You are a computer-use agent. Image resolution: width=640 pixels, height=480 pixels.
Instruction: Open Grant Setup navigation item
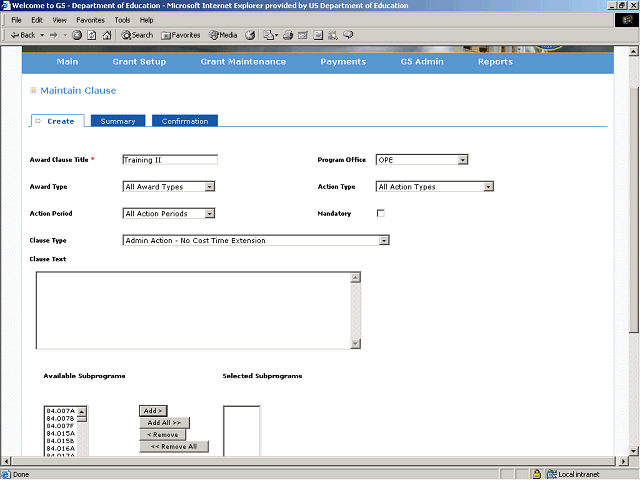(139, 62)
